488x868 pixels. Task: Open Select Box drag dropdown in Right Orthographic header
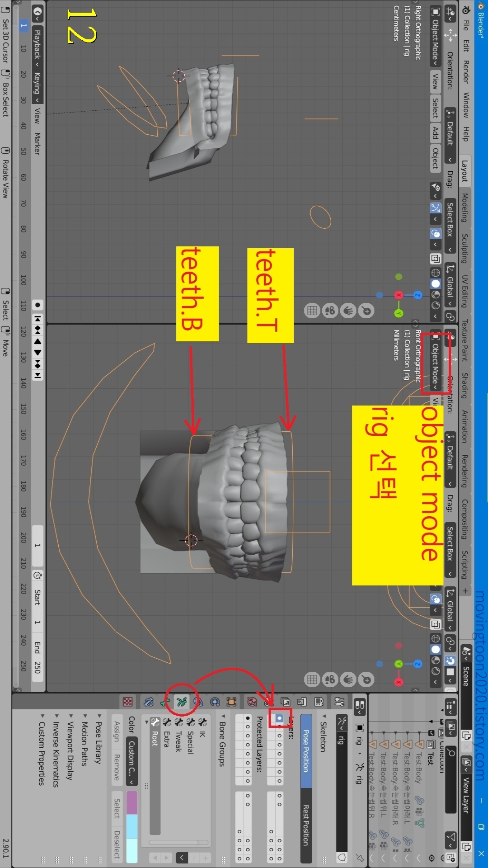[450, 226]
